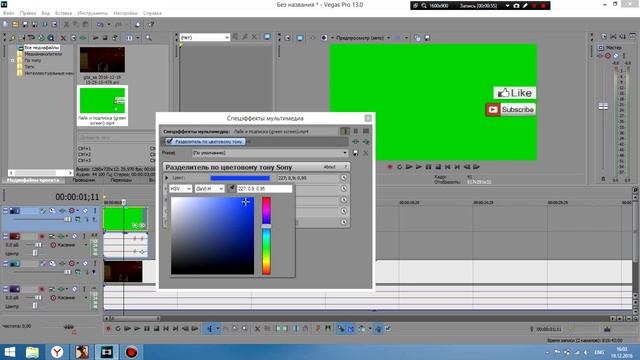
Task: Click the plugin chain remove effect icon
Action: pos(366,142)
